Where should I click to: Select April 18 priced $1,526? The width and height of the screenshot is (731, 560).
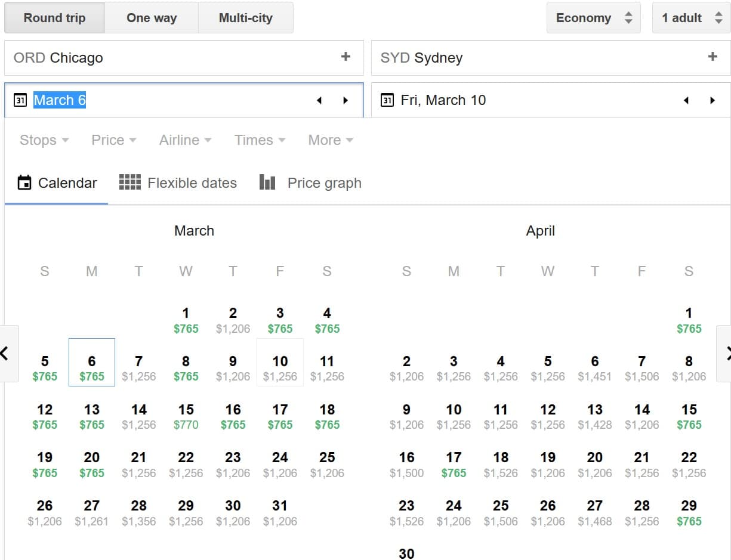coord(501,465)
